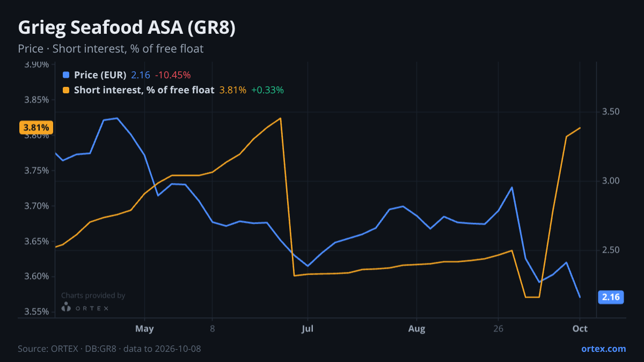Click the 3.75% left axis label
This screenshot has height=362, width=644.
(x=36, y=171)
